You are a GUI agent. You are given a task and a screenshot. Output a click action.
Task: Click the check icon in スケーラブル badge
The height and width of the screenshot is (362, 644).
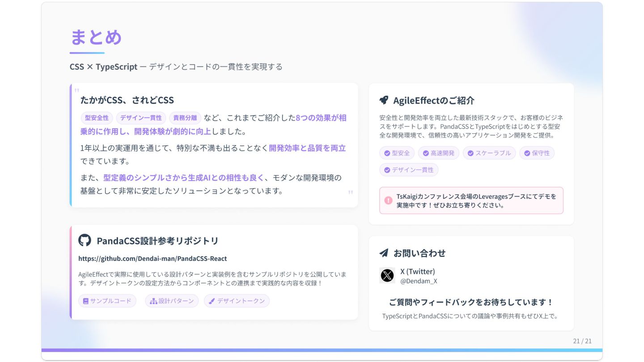point(470,153)
